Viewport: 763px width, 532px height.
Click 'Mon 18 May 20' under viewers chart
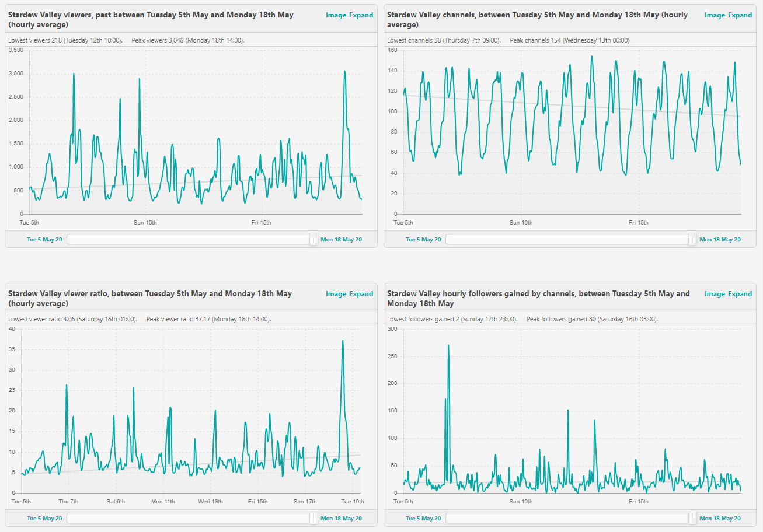tap(341, 240)
